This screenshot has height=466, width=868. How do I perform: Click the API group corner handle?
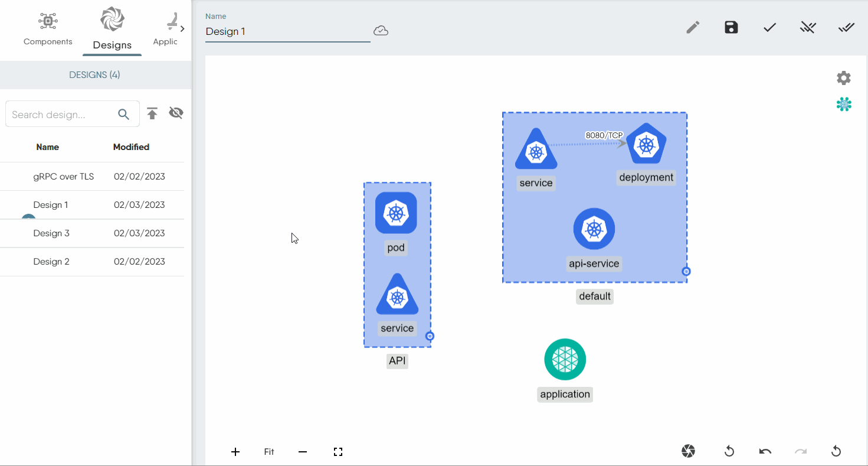click(430, 336)
